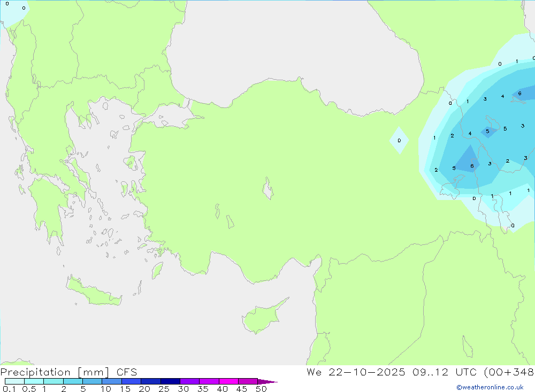Viewport: 535px width, 392px height.
Task: Click the above-50 arrow tip of legend
Action: click(x=267, y=382)
